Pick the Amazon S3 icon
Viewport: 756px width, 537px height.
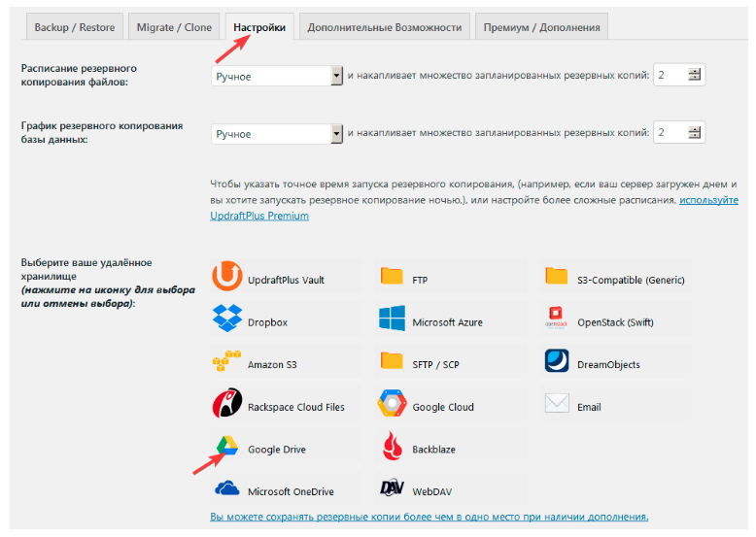point(226,360)
